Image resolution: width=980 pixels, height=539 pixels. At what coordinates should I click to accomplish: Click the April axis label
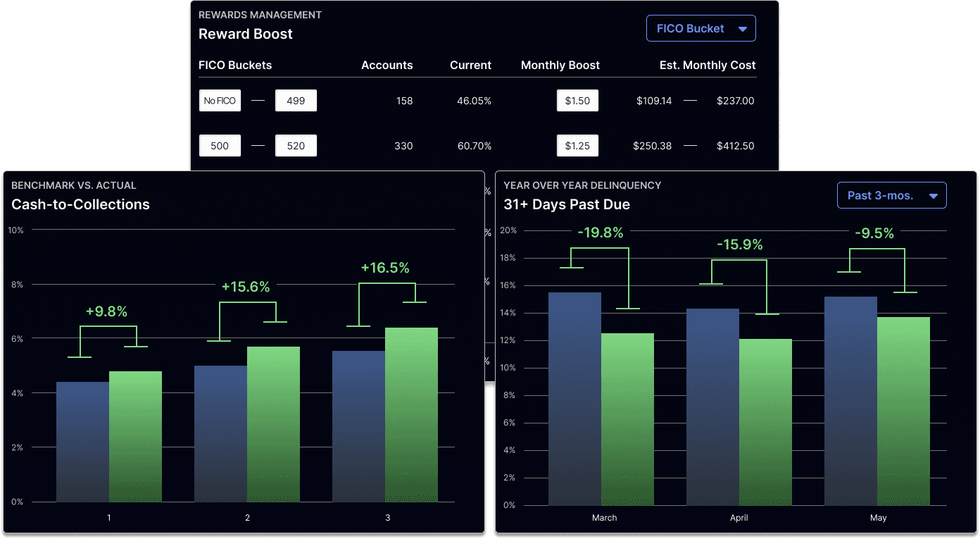[739, 518]
